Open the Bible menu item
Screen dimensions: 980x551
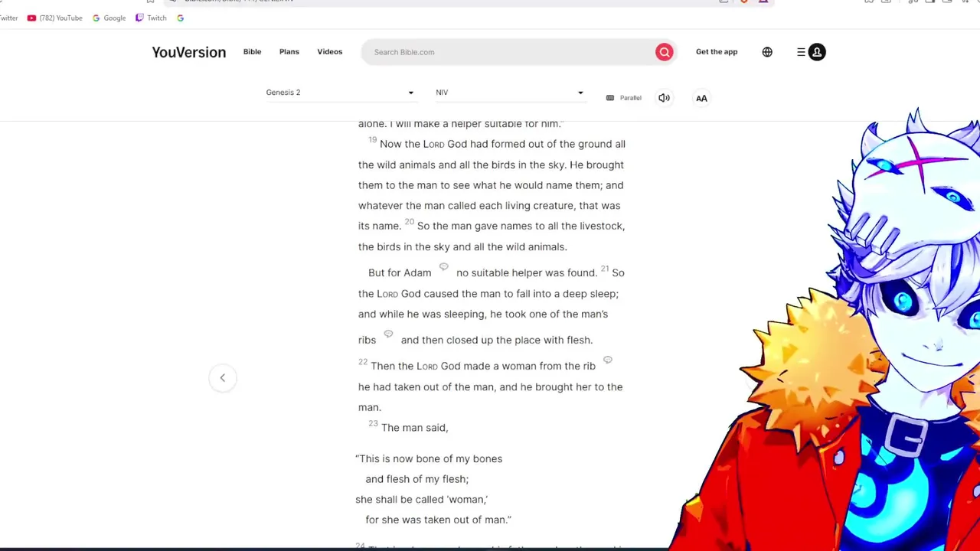pos(252,52)
